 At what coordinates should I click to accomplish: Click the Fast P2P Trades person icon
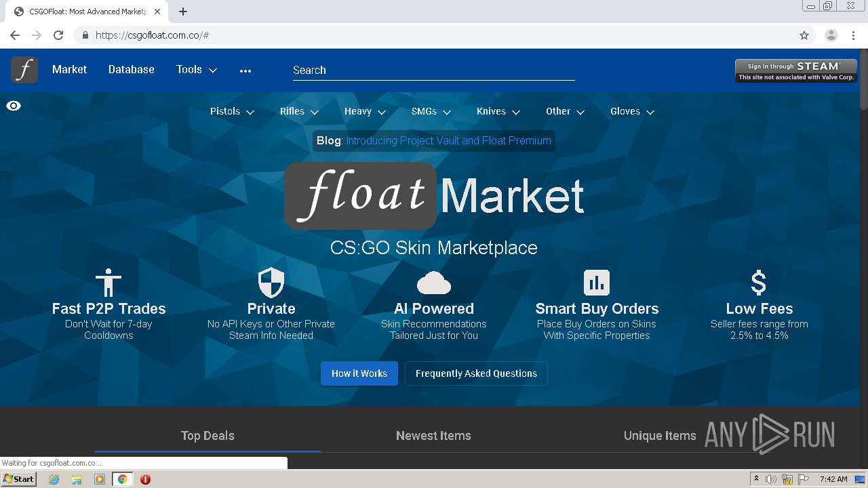click(x=108, y=283)
